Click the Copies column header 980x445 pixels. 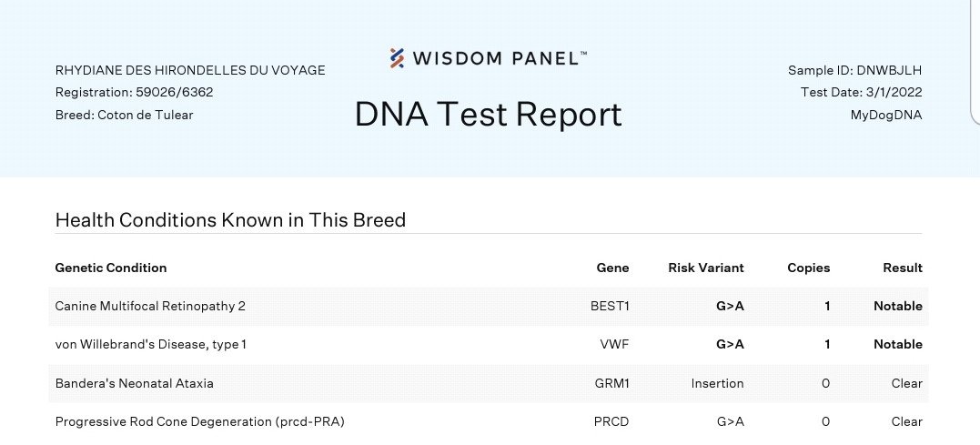pyautogui.click(x=809, y=268)
